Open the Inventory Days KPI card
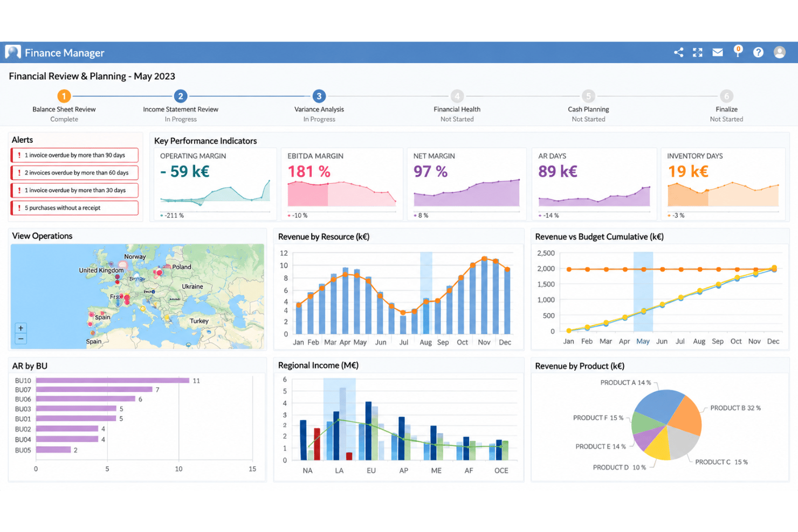This screenshot has height=532, width=798. tap(723, 184)
